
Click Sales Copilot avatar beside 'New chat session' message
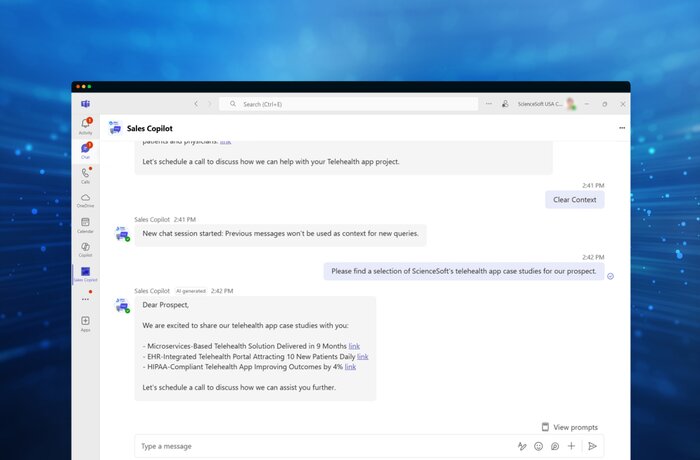coord(122,234)
